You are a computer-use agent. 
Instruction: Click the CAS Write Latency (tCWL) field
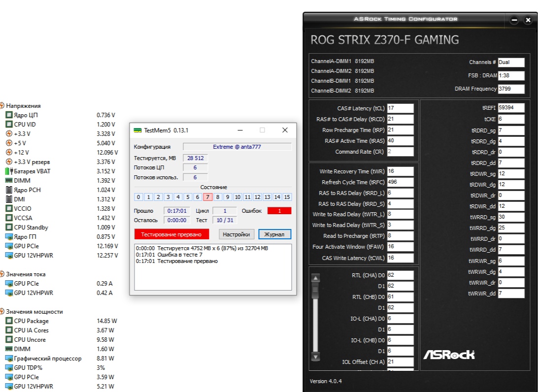[x=401, y=258]
